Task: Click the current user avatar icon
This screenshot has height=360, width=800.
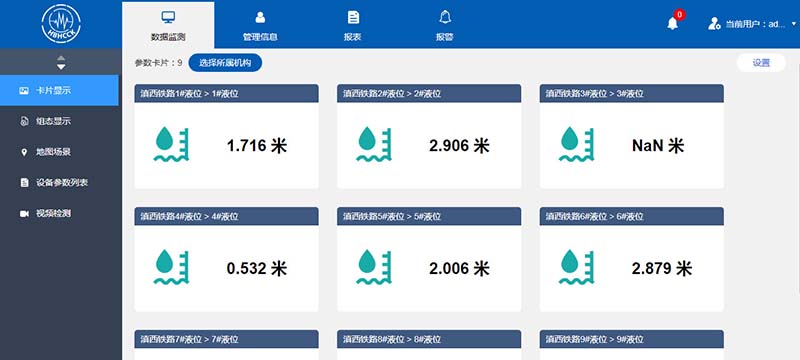Action: (714, 23)
